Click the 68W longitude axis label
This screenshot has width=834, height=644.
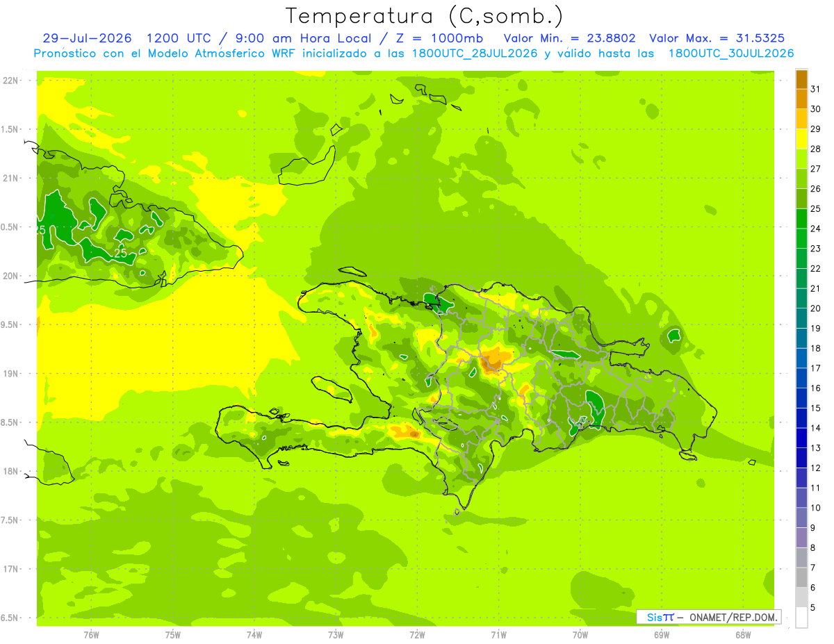coord(743,634)
